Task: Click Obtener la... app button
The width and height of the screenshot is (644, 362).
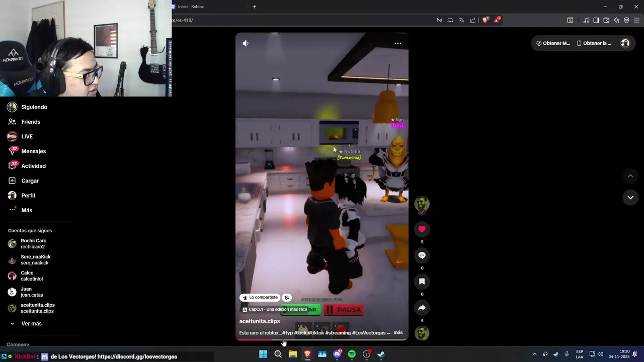Action: (594, 43)
